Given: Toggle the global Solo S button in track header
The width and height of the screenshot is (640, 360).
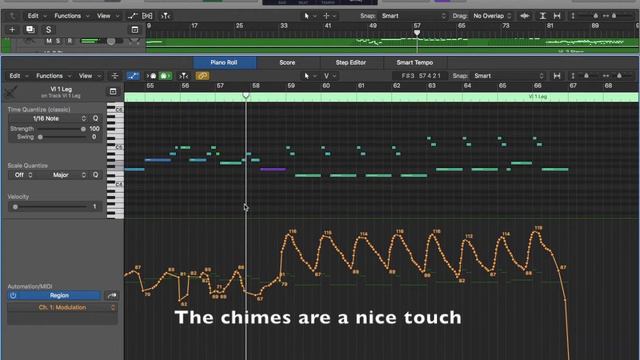Looking at the screenshot, I should pos(48,29).
